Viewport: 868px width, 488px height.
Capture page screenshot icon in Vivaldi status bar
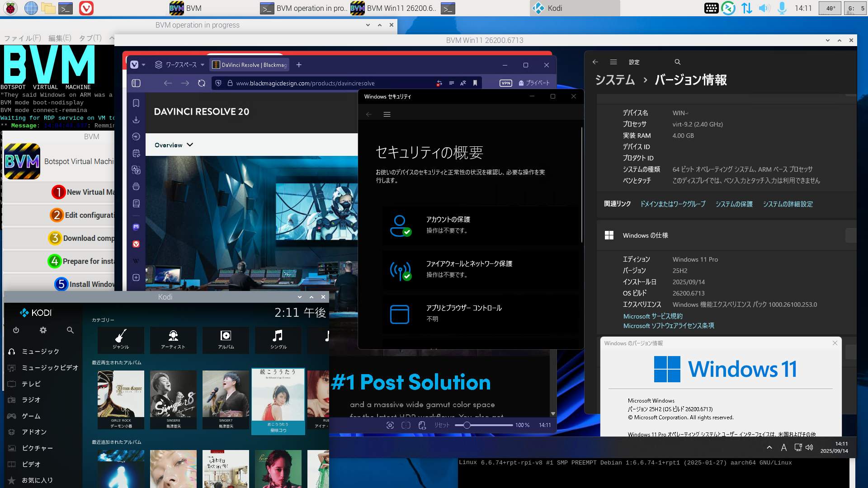point(390,425)
